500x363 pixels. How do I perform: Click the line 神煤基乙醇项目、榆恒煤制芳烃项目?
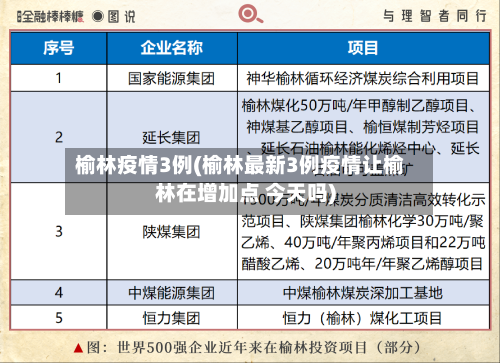click(363, 127)
